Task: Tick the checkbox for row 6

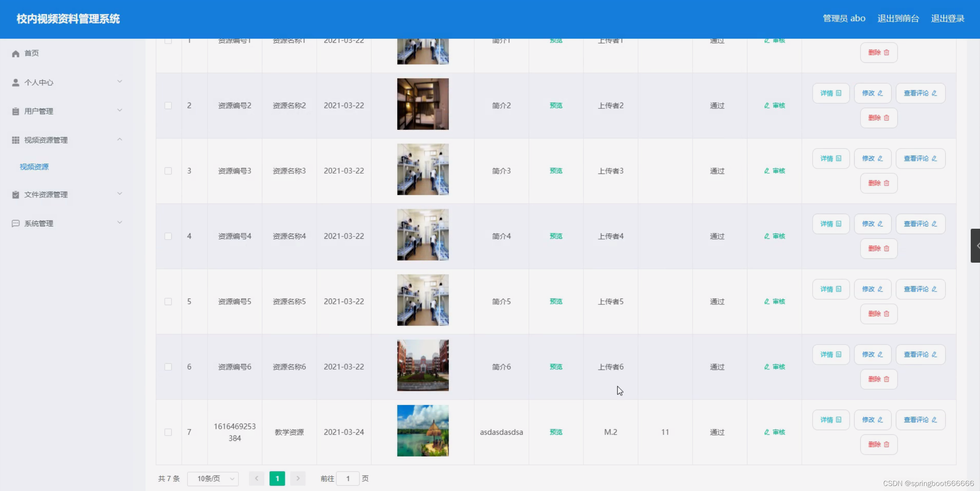Action: point(168,367)
